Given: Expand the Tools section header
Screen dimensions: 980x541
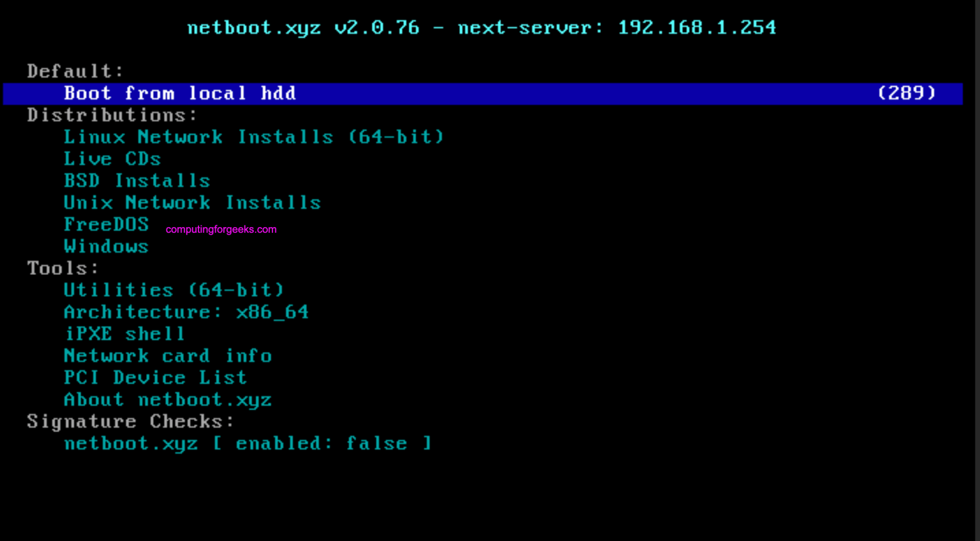Looking at the screenshot, I should coord(62,268).
